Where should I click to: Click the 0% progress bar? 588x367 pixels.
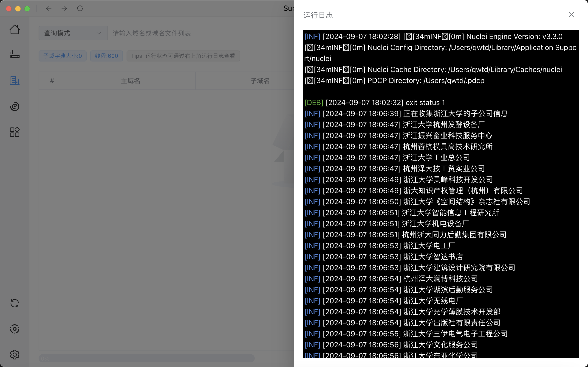147,358
